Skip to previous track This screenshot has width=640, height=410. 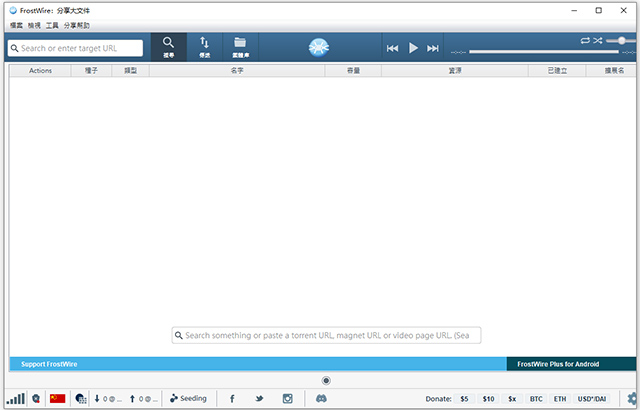point(392,48)
